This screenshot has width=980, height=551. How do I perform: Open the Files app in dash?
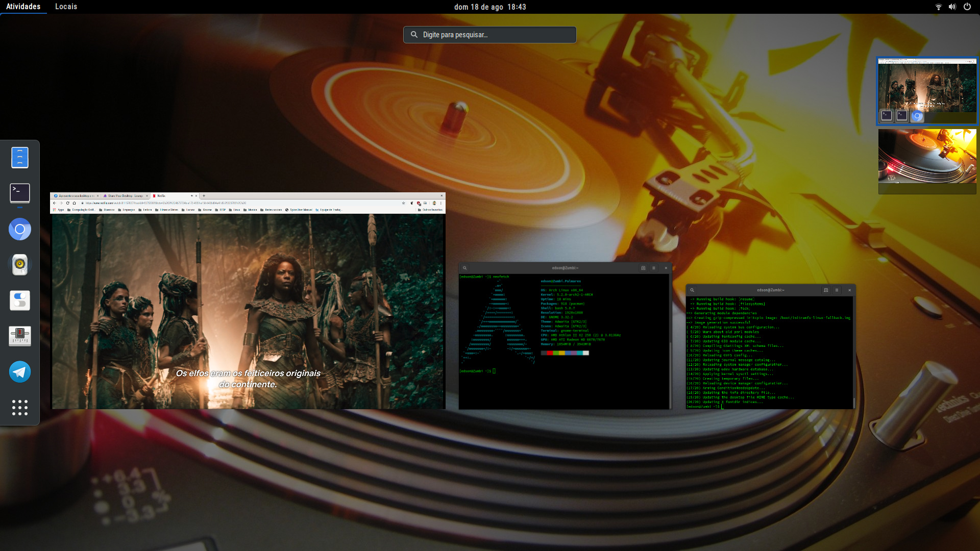(19, 158)
